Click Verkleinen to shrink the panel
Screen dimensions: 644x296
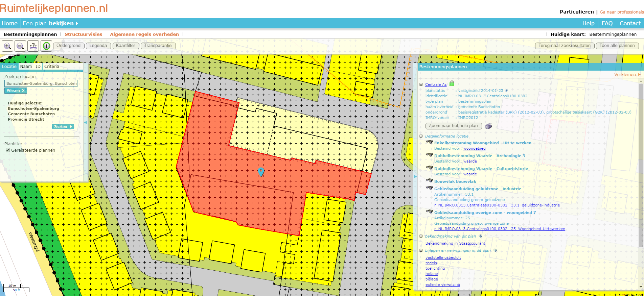(627, 75)
